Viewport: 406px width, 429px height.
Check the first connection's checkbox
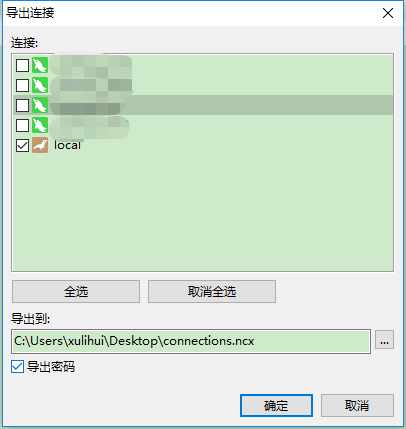[x=22, y=65]
